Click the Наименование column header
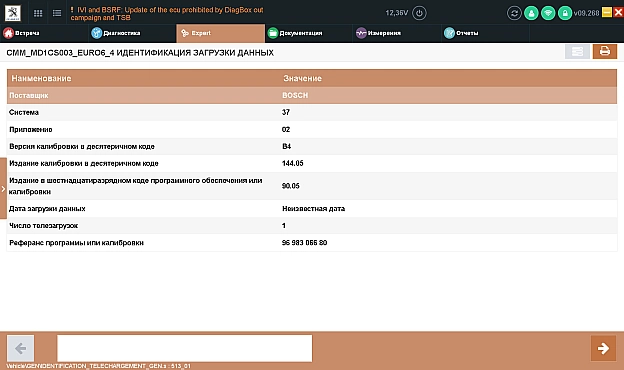Viewport: 624px width, 370px height. point(41,78)
